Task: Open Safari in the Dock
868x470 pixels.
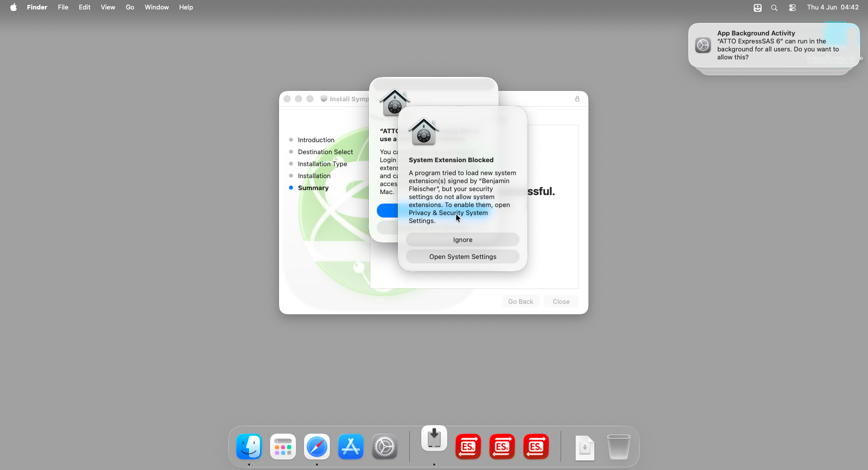Action: [317, 447]
